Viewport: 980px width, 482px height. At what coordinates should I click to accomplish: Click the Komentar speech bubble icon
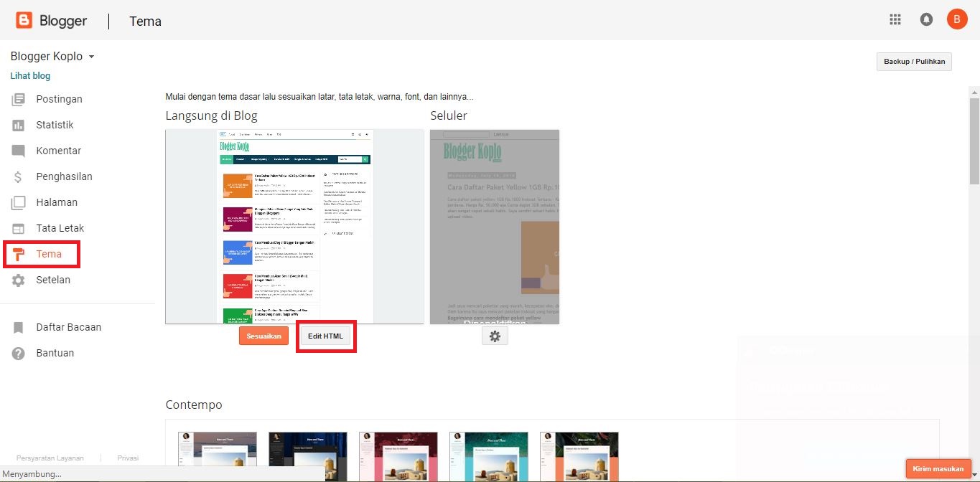pos(19,151)
